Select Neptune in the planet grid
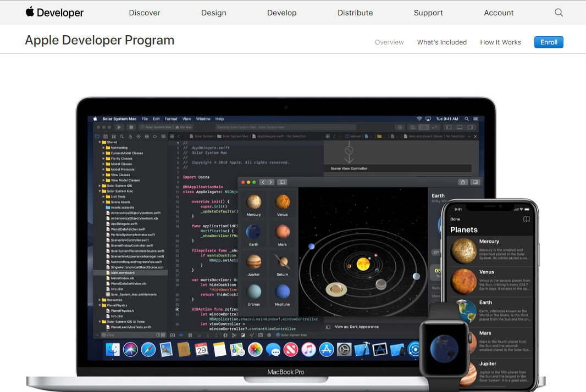 pyautogui.click(x=282, y=294)
